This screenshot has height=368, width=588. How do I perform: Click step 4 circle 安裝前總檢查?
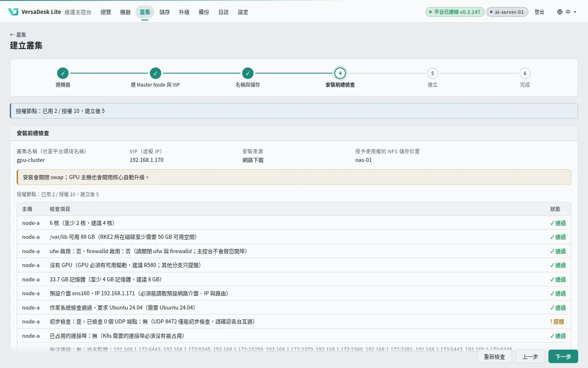coord(340,73)
